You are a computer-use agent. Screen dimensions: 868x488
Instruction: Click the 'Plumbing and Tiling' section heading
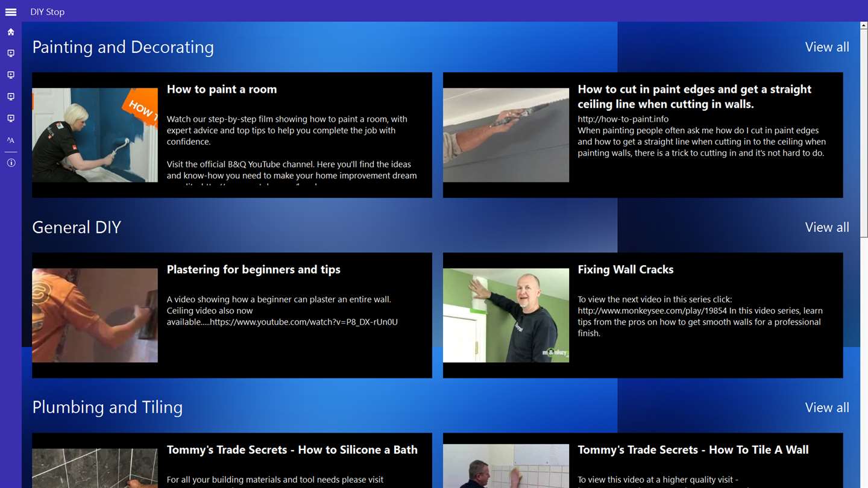point(107,407)
